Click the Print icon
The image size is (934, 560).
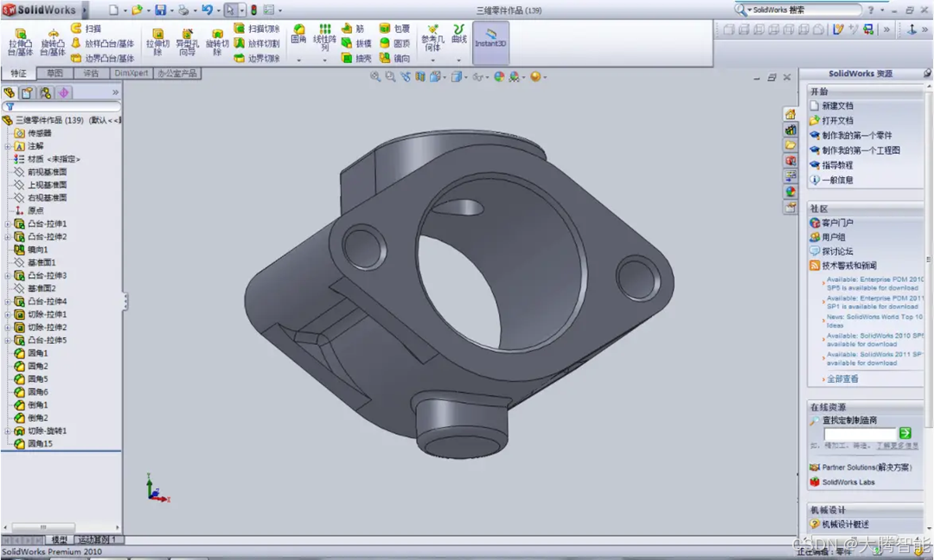tap(183, 10)
